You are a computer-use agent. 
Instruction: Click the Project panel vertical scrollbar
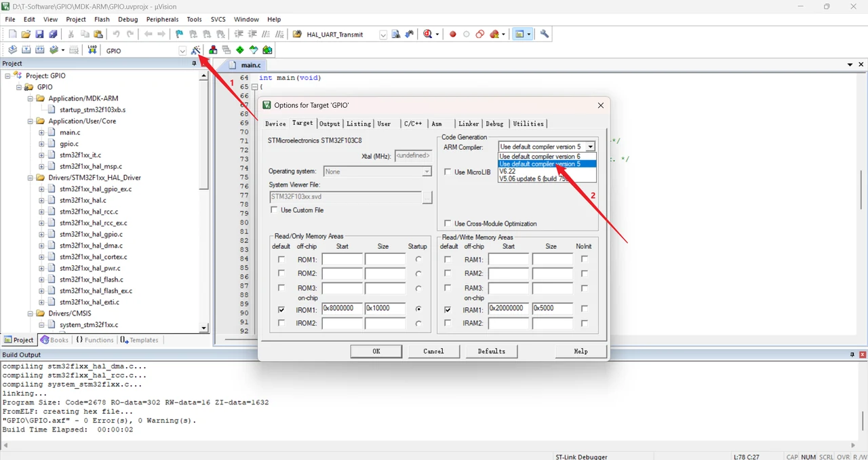(x=204, y=202)
